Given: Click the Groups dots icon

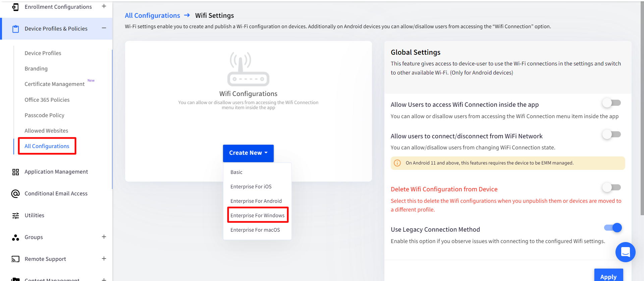Looking at the screenshot, I should [15, 237].
